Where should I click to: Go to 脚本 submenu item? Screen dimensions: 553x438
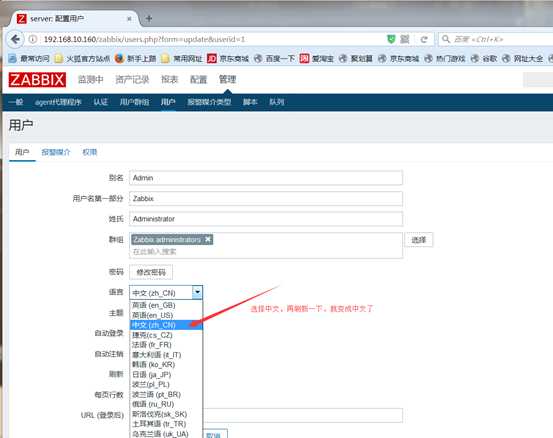tap(250, 102)
